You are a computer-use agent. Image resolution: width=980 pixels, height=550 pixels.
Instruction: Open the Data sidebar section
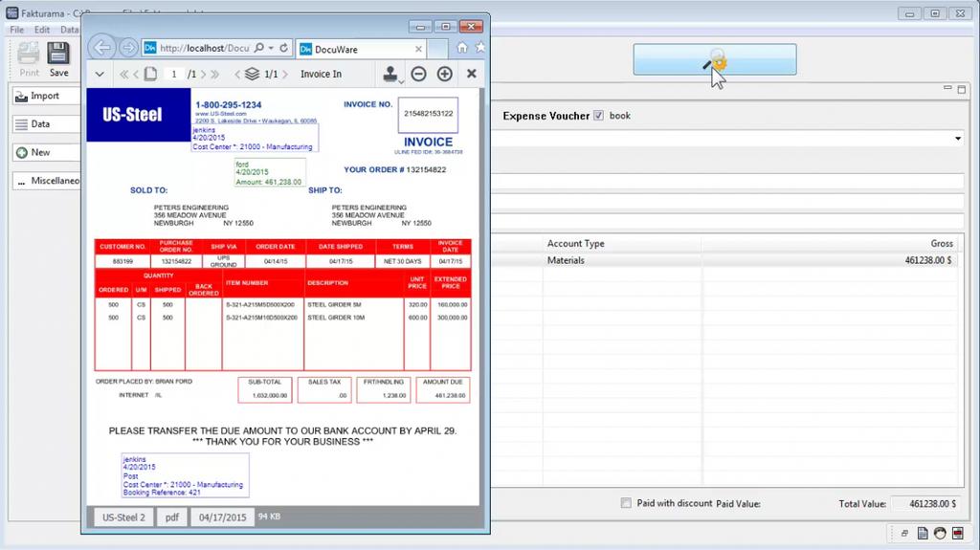pos(47,123)
